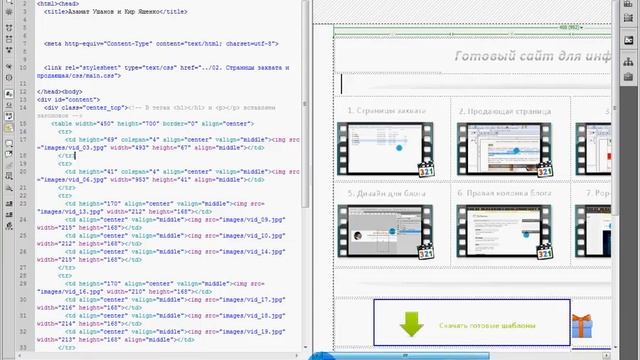Click the orange gift box image
Screen dimensions: 640x360
pyautogui.click(x=582, y=326)
